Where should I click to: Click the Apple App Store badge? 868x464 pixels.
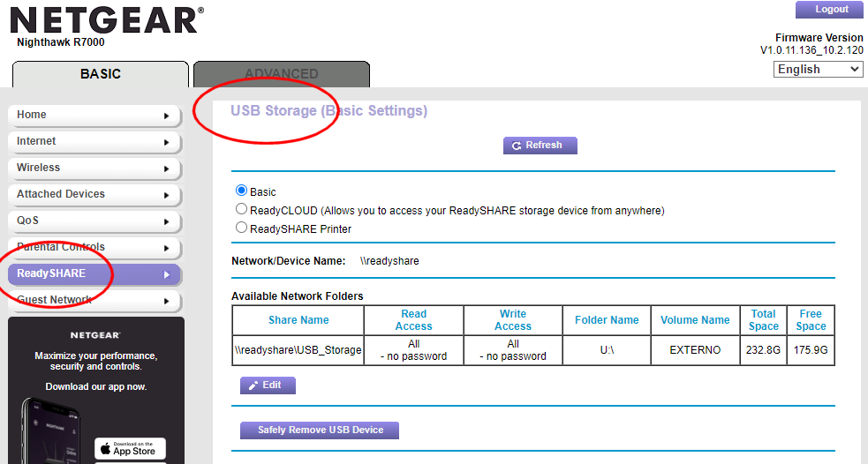click(x=130, y=448)
